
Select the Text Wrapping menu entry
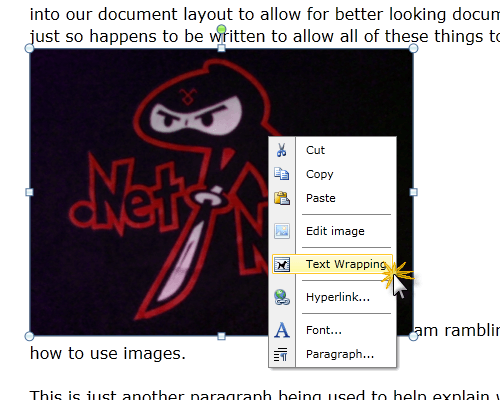[x=333, y=264]
